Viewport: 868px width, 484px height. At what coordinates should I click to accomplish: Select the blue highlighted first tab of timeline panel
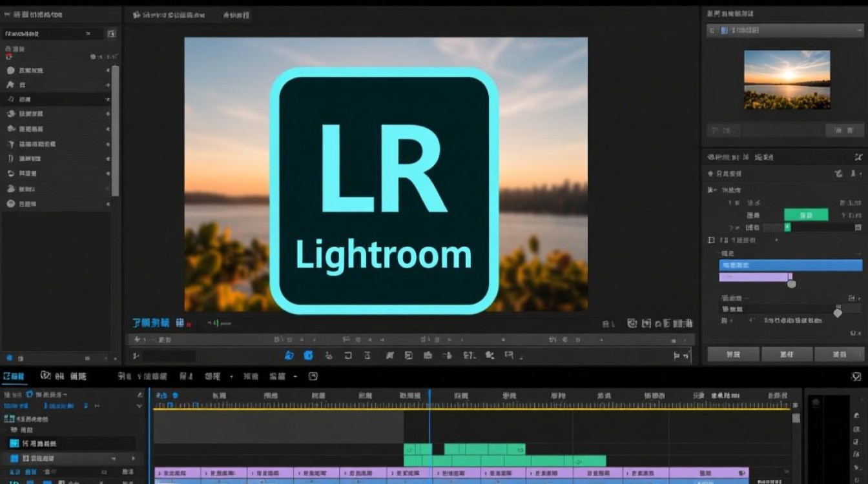14,376
